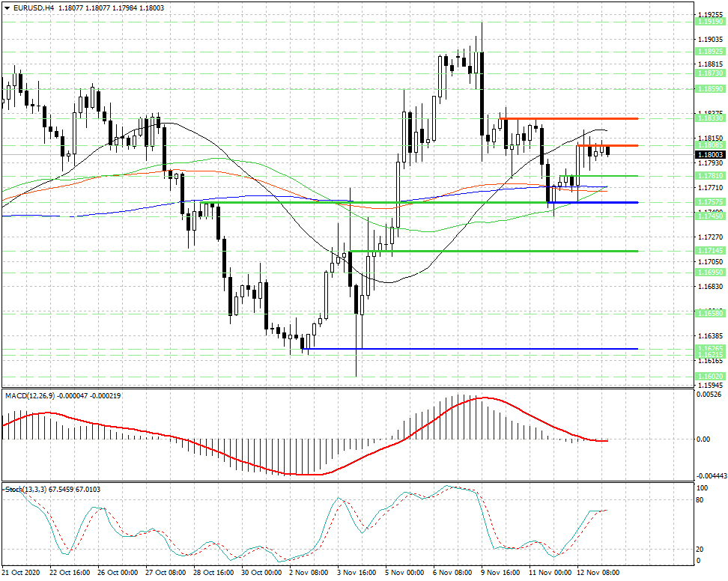Viewport: 728px width, 581px height.
Task: Click the 2 Nov 08:00 time label
Action: point(309,573)
